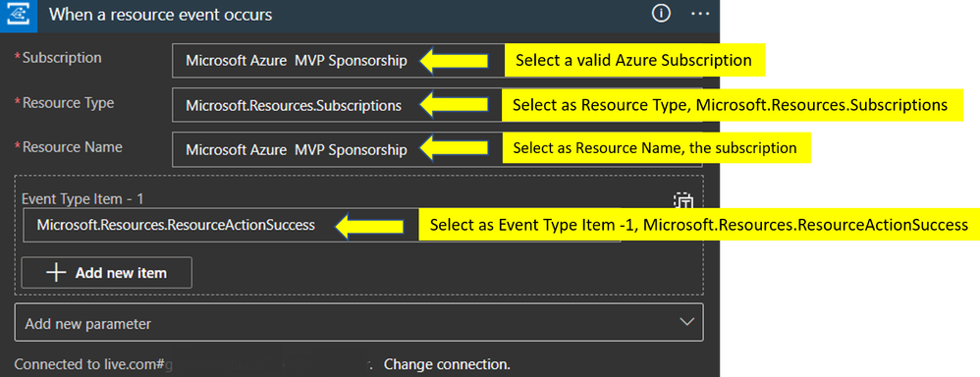Click the Add new item button
980x377 pixels.
tap(106, 273)
